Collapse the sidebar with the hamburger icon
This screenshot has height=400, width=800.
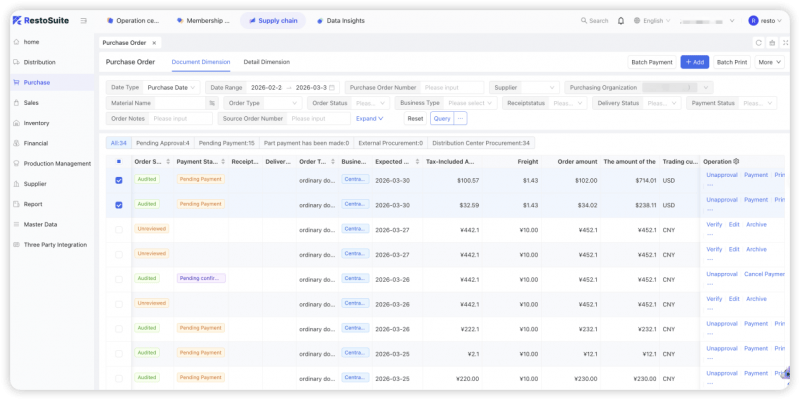tap(83, 20)
